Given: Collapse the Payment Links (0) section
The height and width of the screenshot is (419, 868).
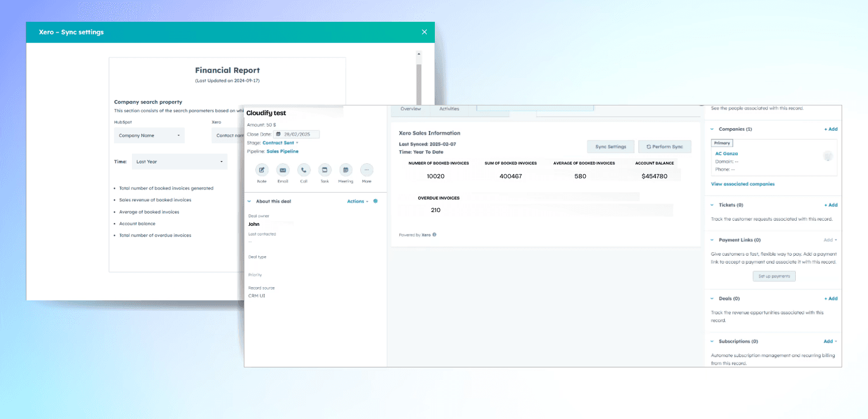Looking at the screenshot, I should click(713, 240).
